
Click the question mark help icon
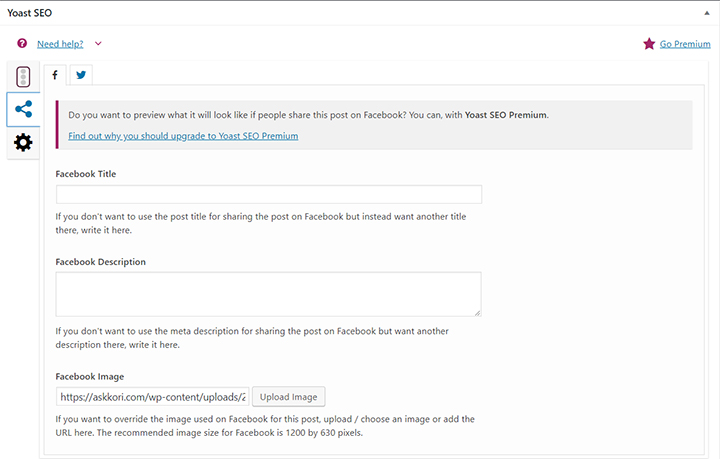[x=22, y=43]
